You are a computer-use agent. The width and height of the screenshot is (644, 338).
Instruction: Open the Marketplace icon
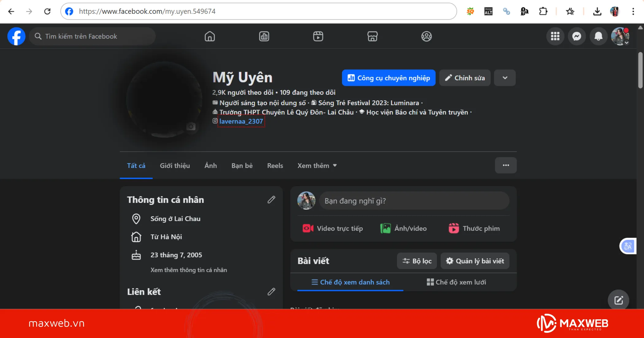click(x=372, y=36)
